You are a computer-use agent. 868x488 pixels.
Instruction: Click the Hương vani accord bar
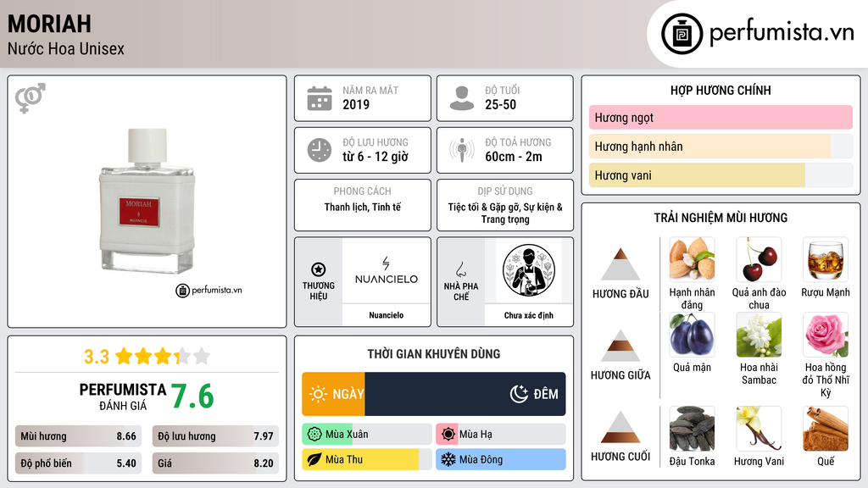coord(721,175)
